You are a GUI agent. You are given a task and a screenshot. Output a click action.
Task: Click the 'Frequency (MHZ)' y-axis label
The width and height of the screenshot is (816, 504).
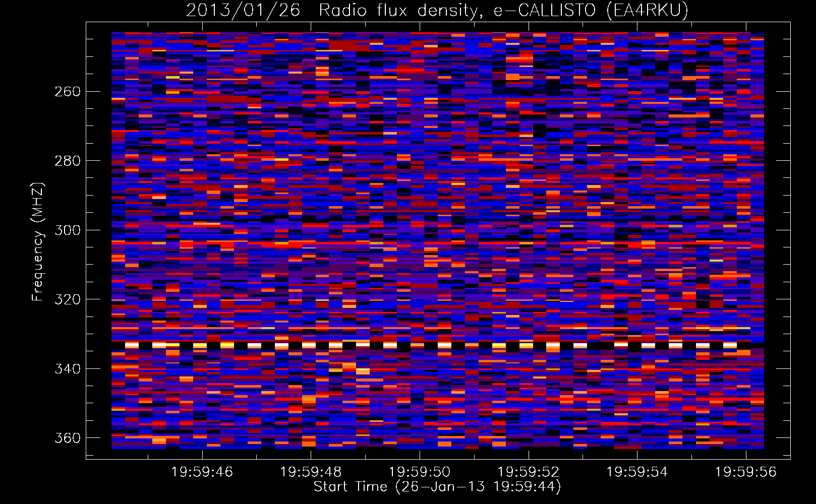pyautogui.click(x=38, y=241)
